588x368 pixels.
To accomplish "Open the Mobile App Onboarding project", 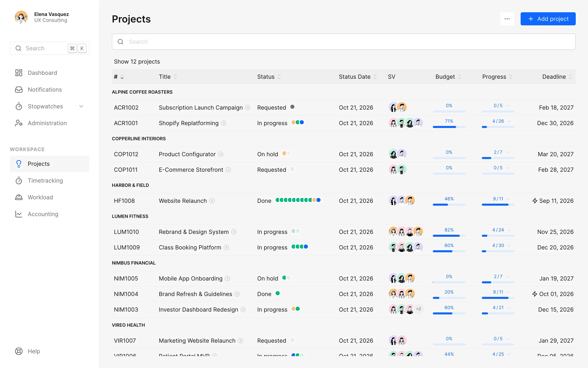I will pos(190,278).
